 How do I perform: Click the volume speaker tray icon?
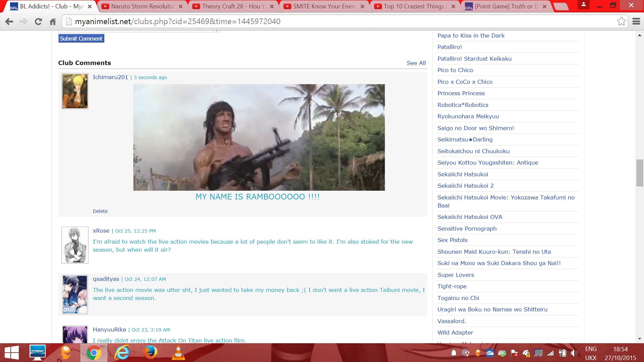click(x=574, y=353)
